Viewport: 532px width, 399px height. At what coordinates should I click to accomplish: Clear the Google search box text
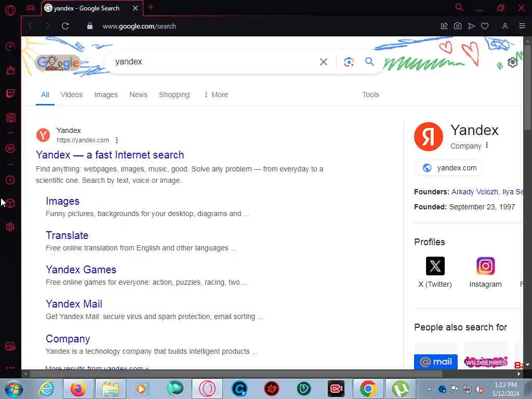(x=324, y=62)
